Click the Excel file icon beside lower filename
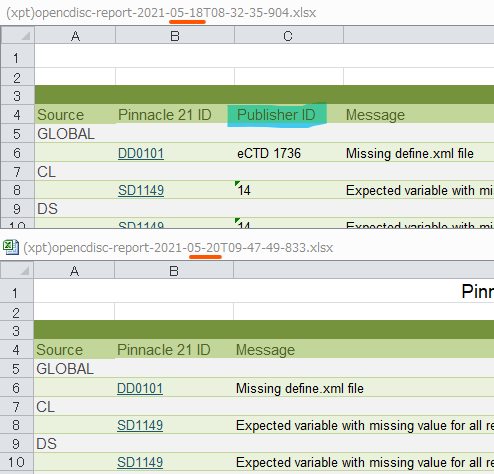Image resolution: width=494 pixels, height=474 pixels. 11,247
